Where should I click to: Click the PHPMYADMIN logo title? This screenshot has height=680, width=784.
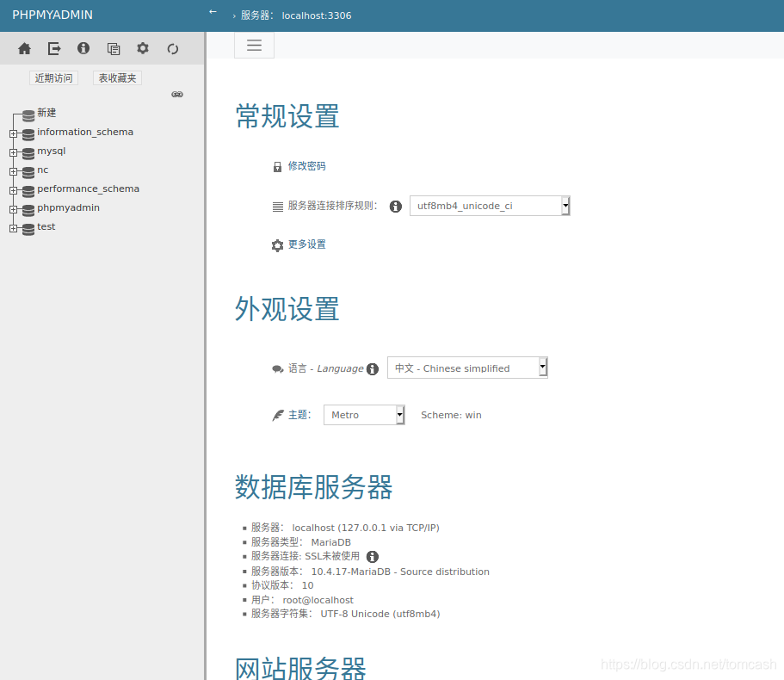[52, 15]
